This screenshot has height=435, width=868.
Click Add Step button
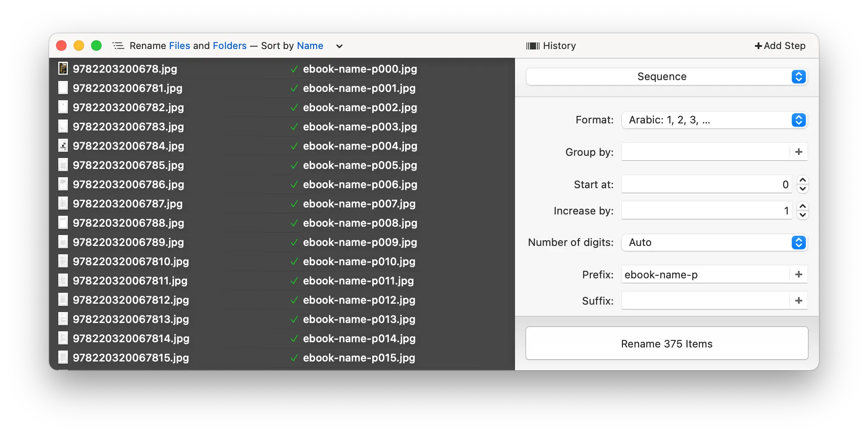pos(780,46)
